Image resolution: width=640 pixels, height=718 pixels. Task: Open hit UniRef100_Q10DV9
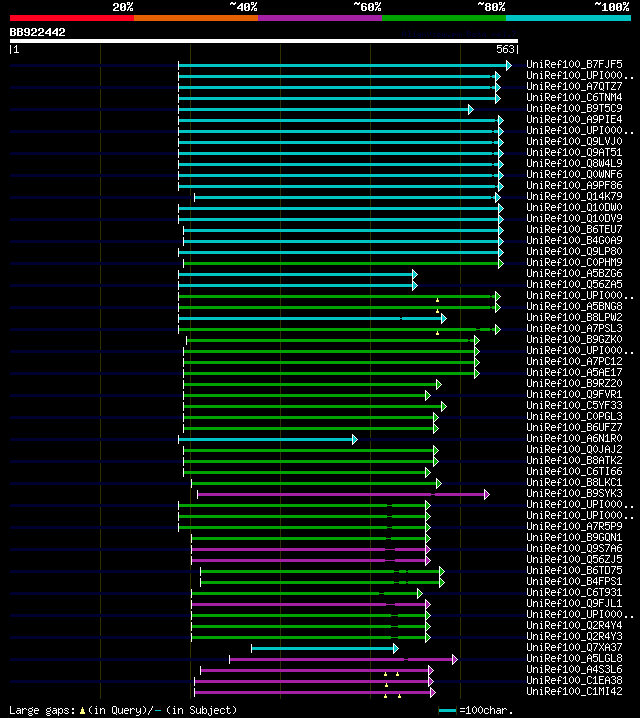(x=574, y=218)
